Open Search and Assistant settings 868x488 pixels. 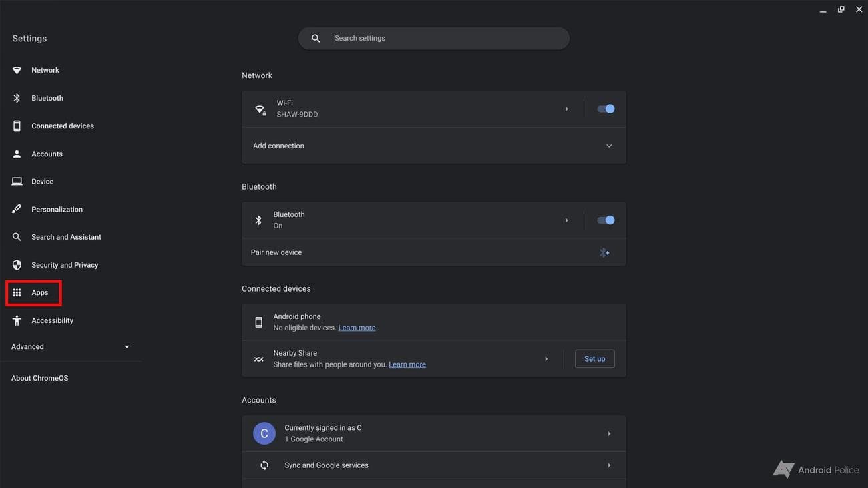(66, 237)
